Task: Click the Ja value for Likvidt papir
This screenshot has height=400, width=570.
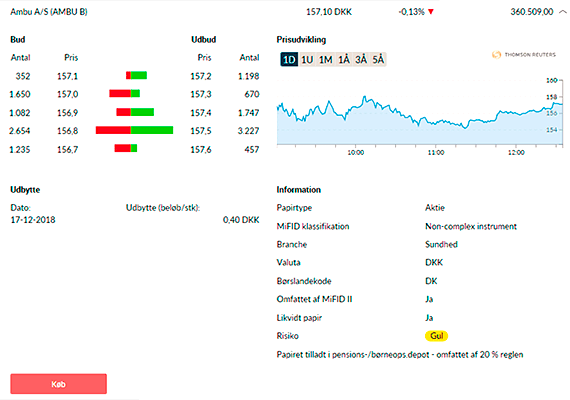Action: 429,318
